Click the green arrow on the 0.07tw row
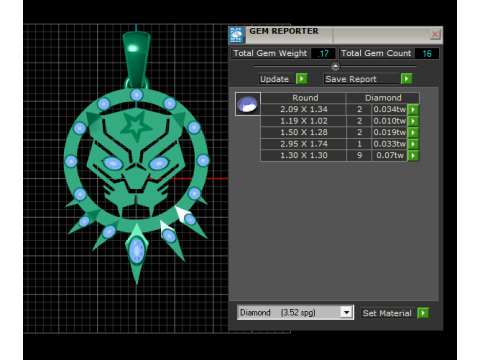480x360 pixels. 413,155
